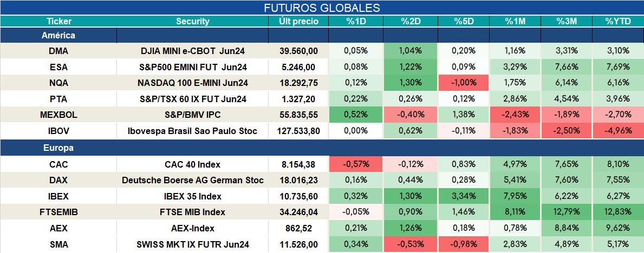Viewport: 644px width, 253px height.
Task: Click the red -1,00% NQA cell
Action: point(464,83)
